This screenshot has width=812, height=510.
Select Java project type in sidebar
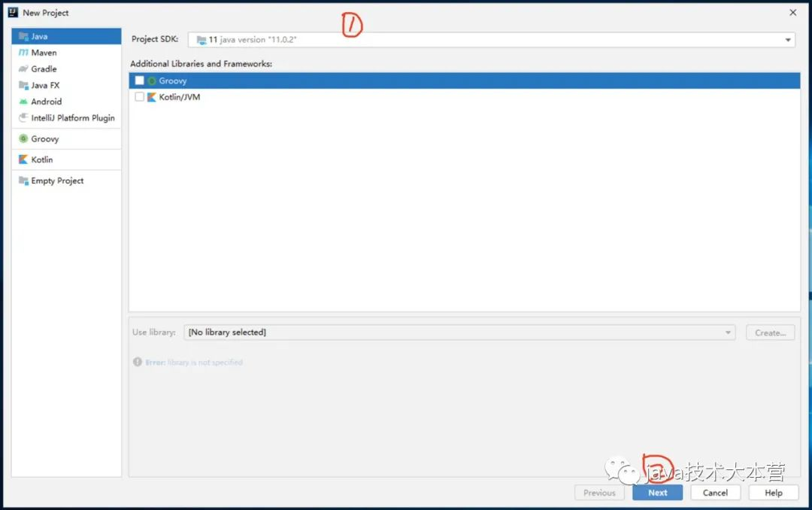[66, 36]
